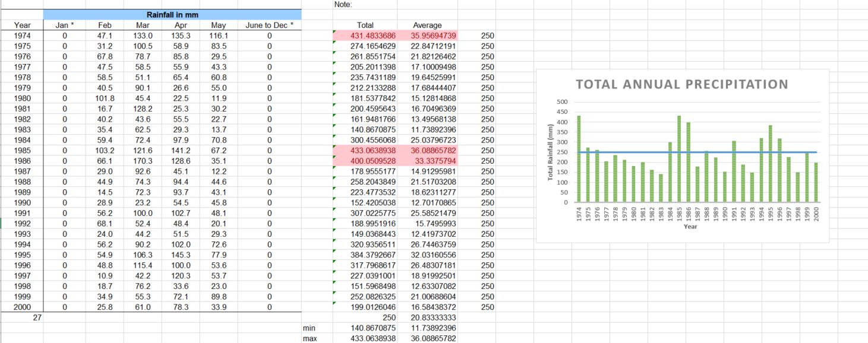Image resolution: width=868 pixels, height=343 pixels.
Task: Click the chart title "Total Annual Precipitation"
Action: pyautogui.click(x=681, y=84)
